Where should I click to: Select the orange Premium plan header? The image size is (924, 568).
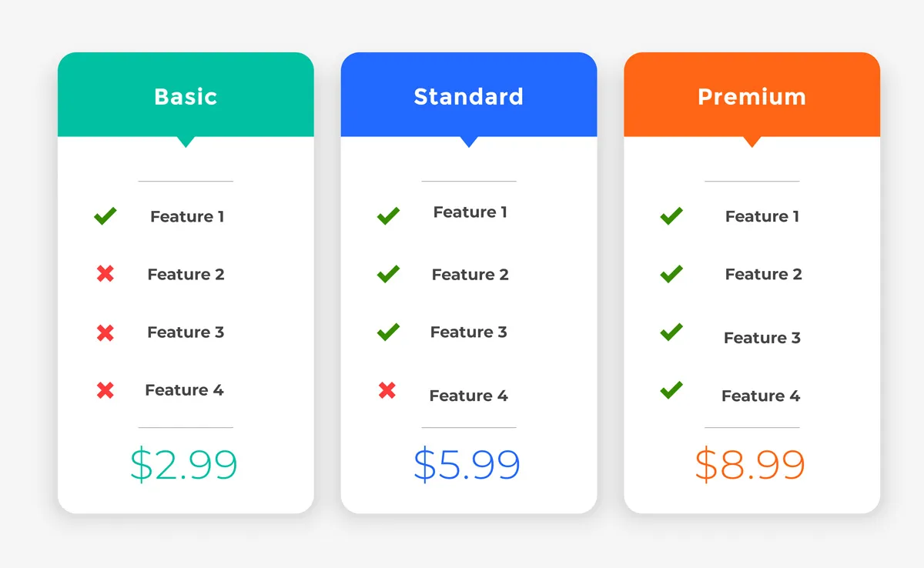point(752,95)
